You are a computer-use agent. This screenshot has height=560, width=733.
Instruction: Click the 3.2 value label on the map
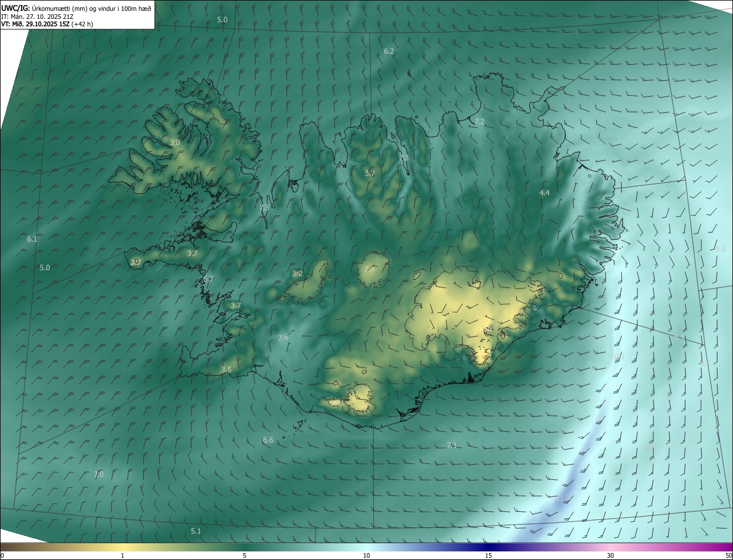point(297,274)
